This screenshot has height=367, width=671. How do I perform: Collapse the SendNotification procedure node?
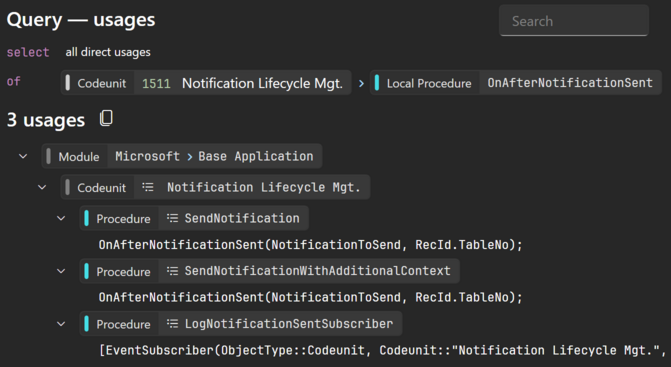pos(61,218)
